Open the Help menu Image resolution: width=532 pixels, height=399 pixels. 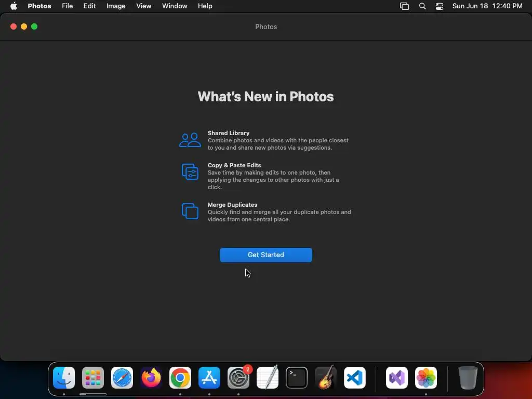coord(205,6)
